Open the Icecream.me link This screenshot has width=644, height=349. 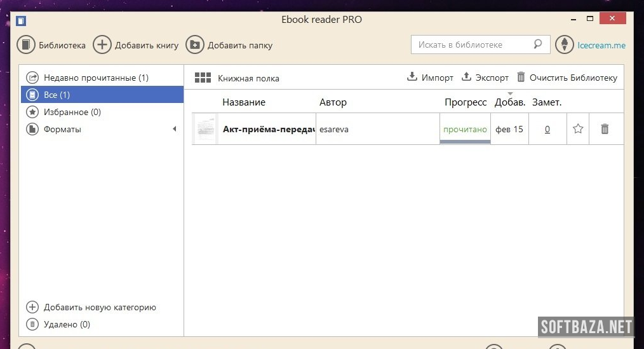(601, 45)
